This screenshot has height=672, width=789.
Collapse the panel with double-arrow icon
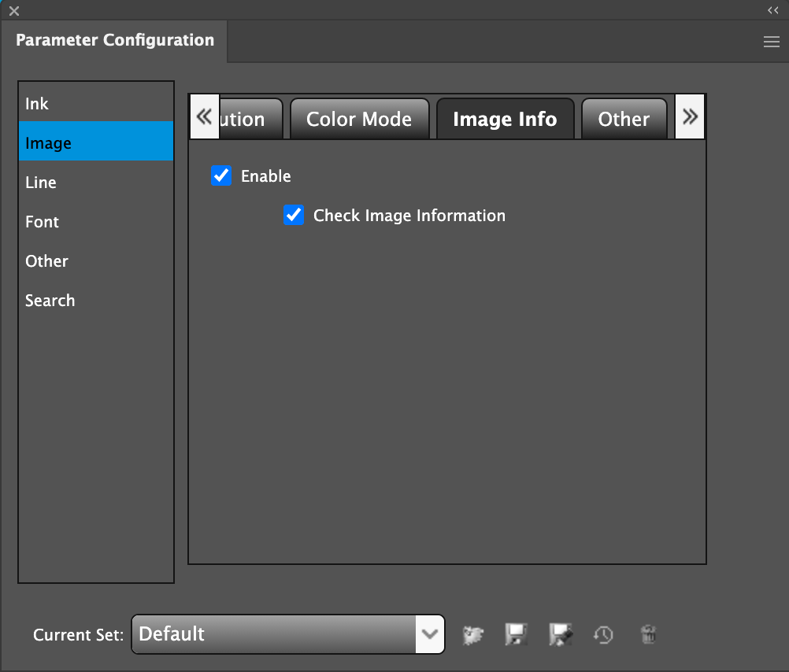pyautogui.click(x=772, y=10)
